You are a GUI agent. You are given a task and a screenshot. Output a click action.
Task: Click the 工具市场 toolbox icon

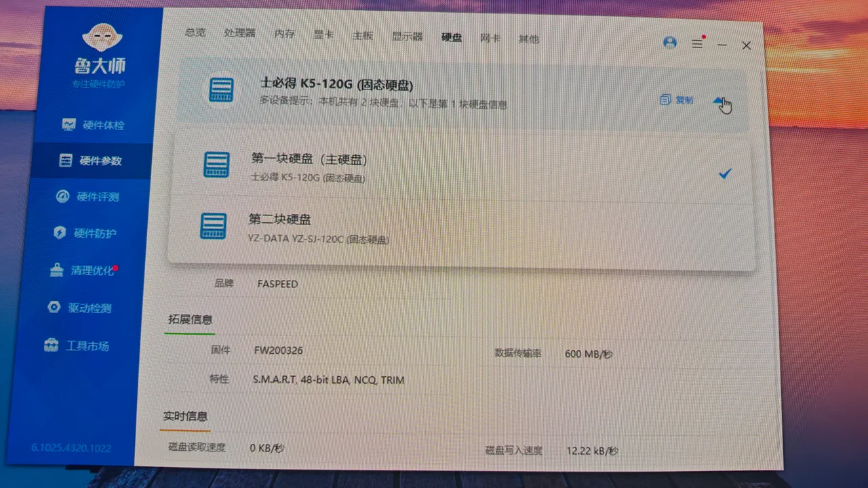[x=51, y=346]
